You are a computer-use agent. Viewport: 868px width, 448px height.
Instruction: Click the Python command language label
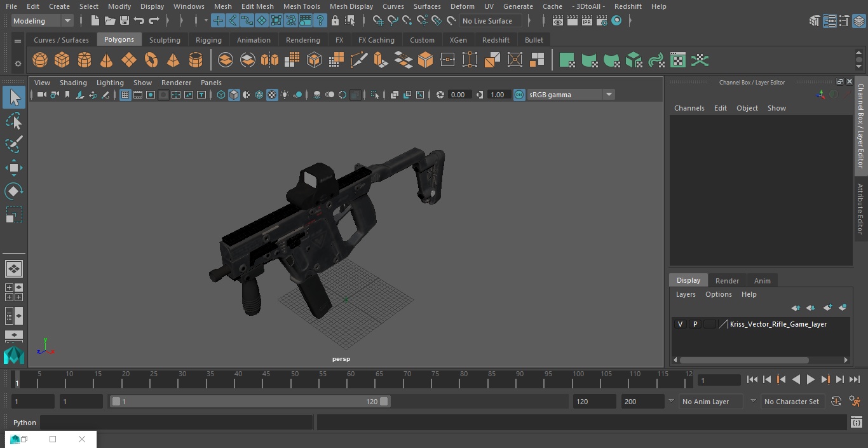pyautogui.click(x=25, y=423)
